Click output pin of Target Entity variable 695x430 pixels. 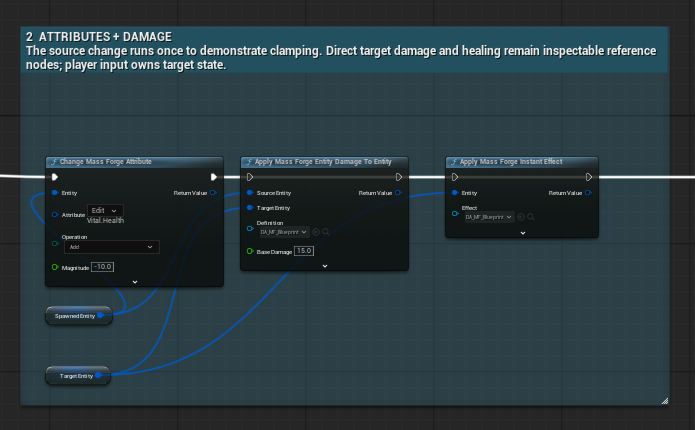(98, 375)
